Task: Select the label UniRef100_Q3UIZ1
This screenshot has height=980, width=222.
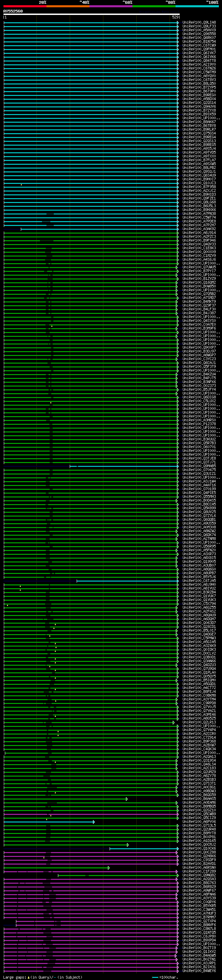Action: pyautogui.click(x=199, y=473)
